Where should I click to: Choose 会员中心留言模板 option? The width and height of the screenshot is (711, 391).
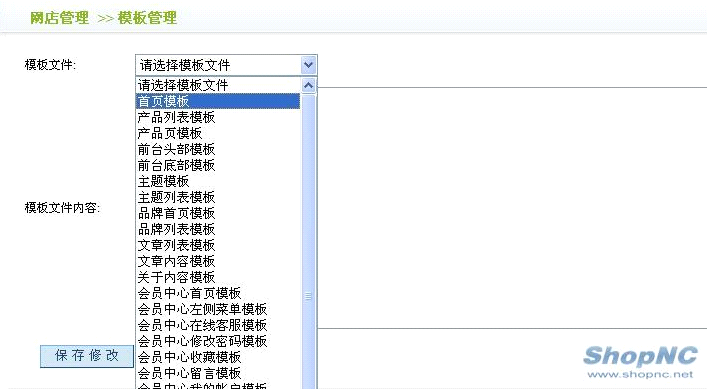pos(218,373)
